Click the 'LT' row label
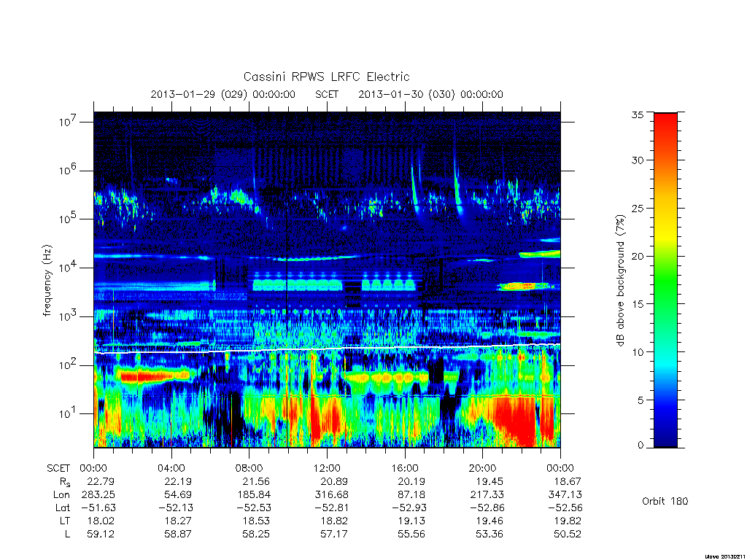 pos(65,521)
